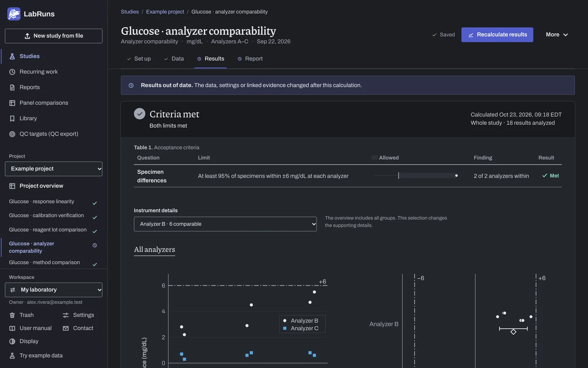Open Glucose method comparison study
The width and height of the screenshot is (588, 368).
coord(53,263)
